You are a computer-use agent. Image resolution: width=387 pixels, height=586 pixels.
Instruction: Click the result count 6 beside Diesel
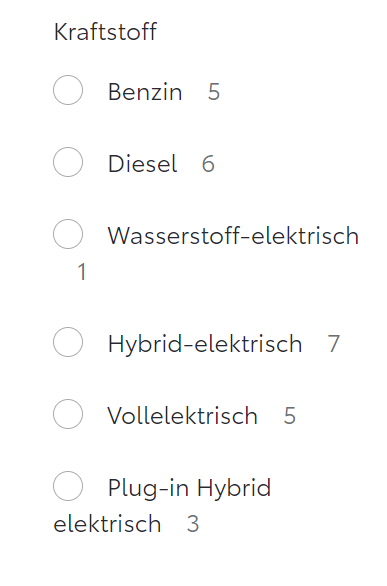click(208, 164)
